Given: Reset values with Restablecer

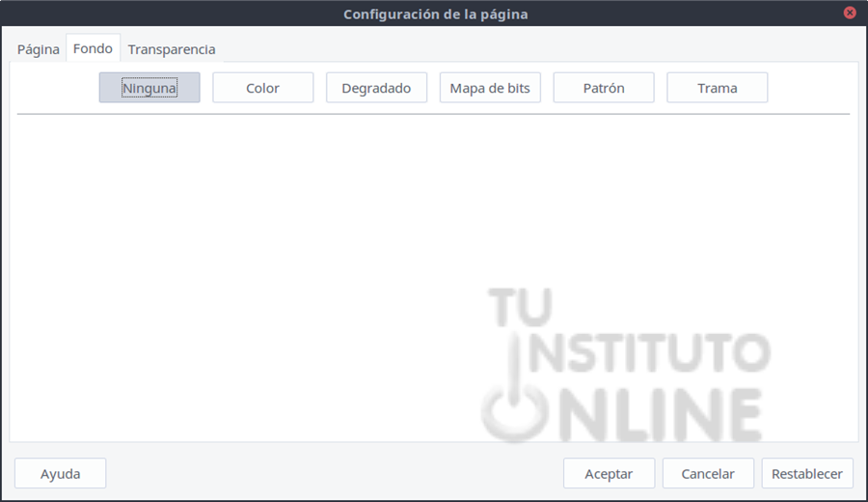Looking at the screenshot, I should (x=807, y=473).
